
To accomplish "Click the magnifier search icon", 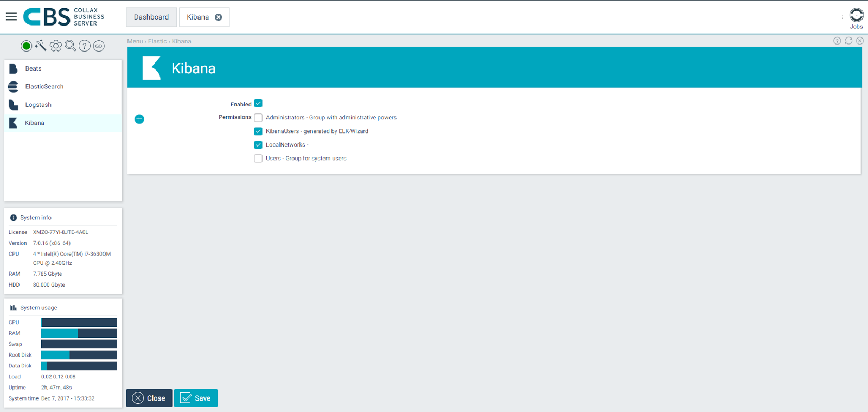I will click(x=71, y=46).
